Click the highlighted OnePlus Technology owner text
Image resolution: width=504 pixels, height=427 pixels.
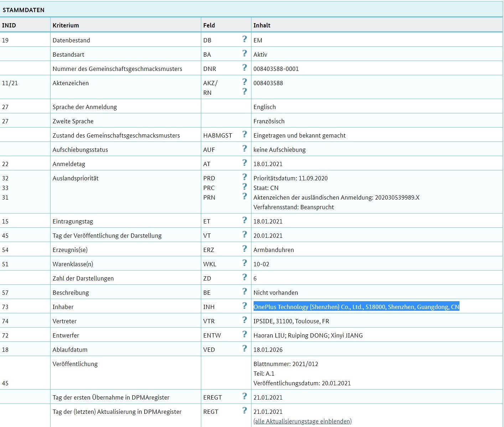click(356, 307)
